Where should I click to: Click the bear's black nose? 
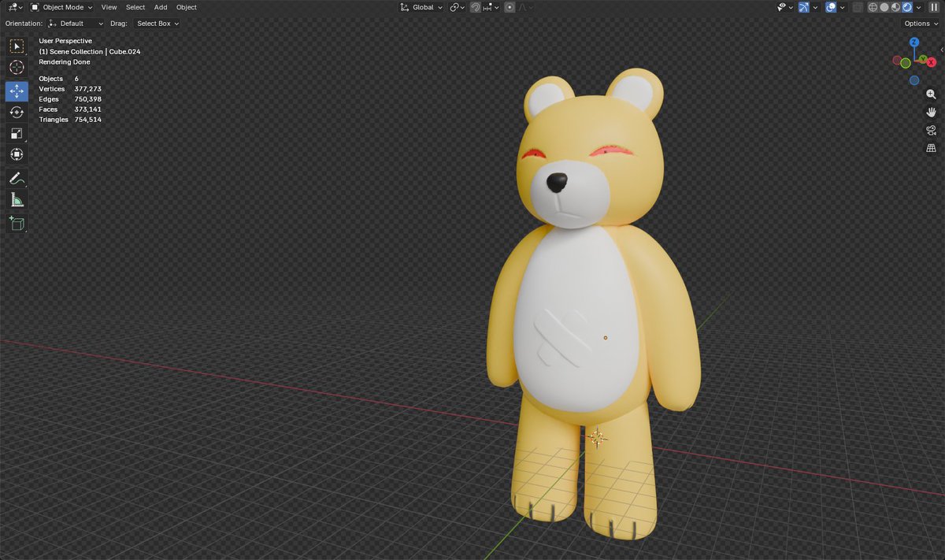[557, 183]
